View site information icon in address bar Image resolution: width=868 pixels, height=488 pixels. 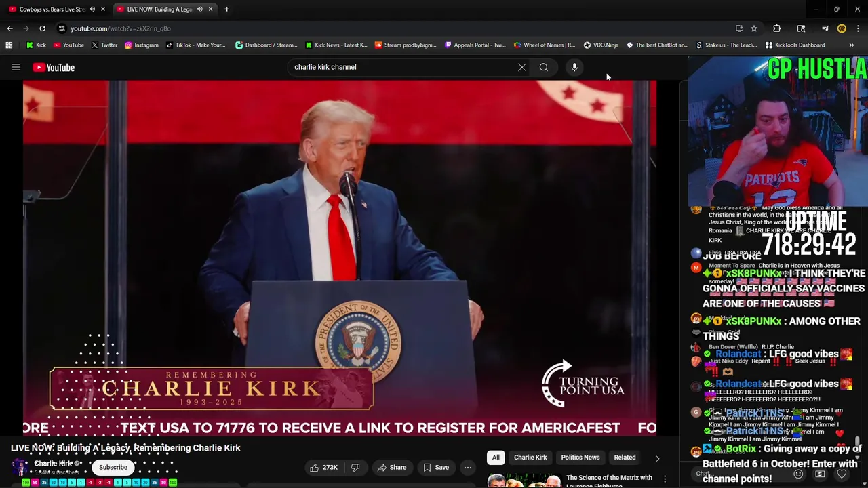[62, 28]
